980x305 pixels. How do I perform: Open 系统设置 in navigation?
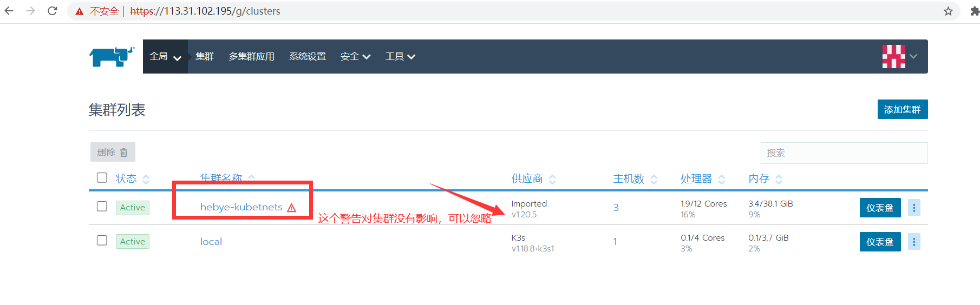pyautogui.click(x=308, y=56)
